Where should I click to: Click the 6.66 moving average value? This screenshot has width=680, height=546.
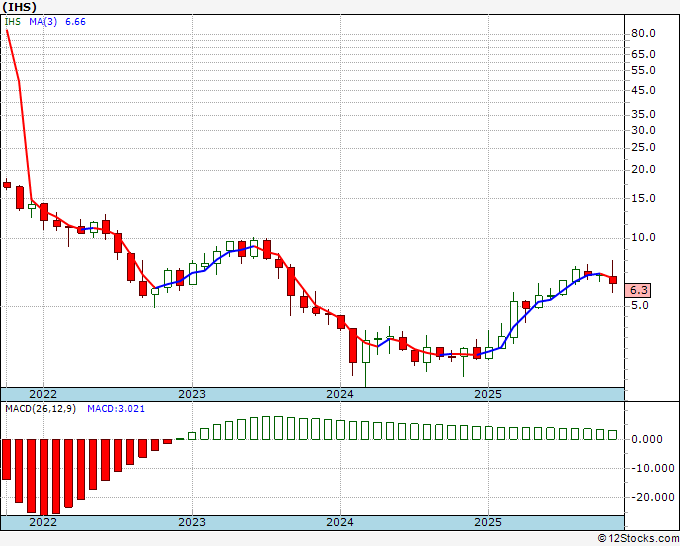click(x=75, y=22)
